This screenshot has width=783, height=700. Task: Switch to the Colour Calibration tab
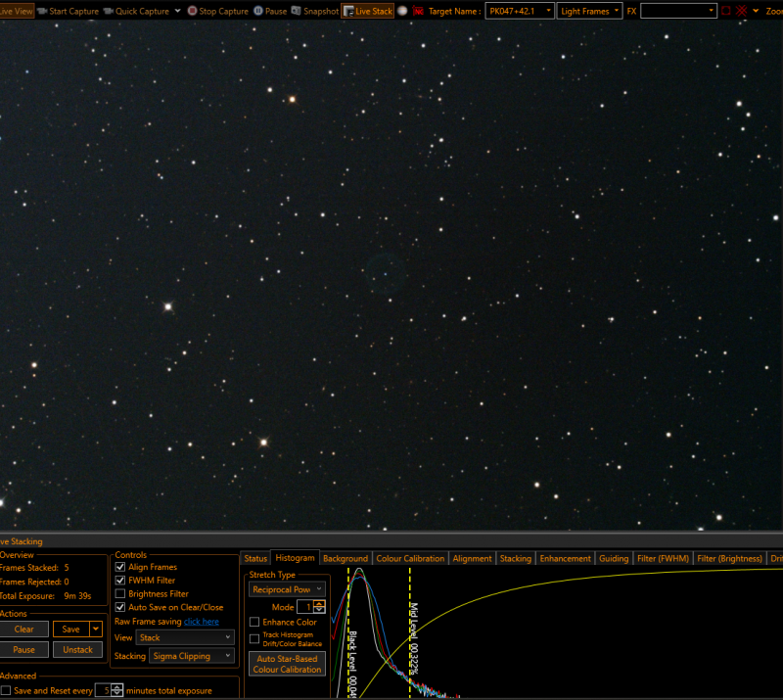pyautogui.click(x=410, y=558)
